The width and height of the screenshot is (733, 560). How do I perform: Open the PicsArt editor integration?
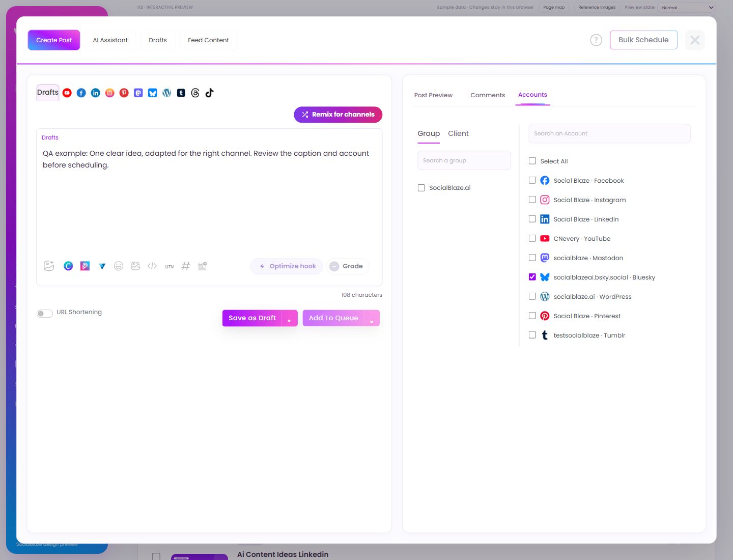click(x=85, y=266)
